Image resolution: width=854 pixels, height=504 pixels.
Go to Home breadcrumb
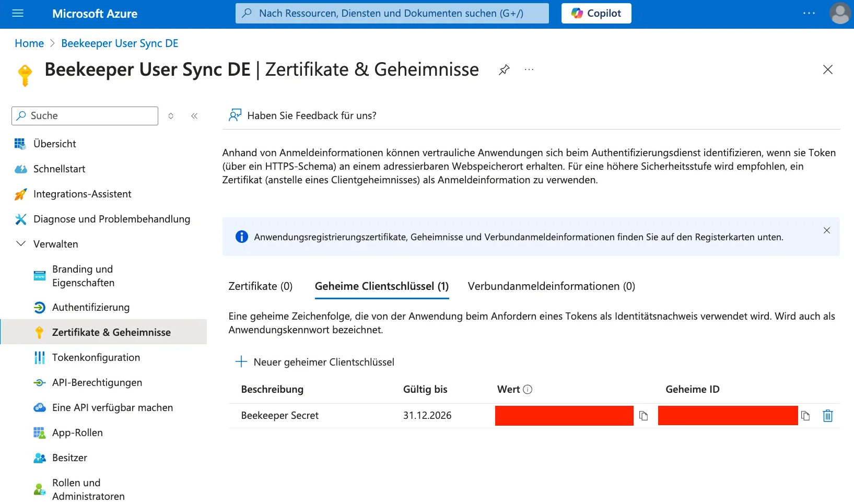click(29, 43)
